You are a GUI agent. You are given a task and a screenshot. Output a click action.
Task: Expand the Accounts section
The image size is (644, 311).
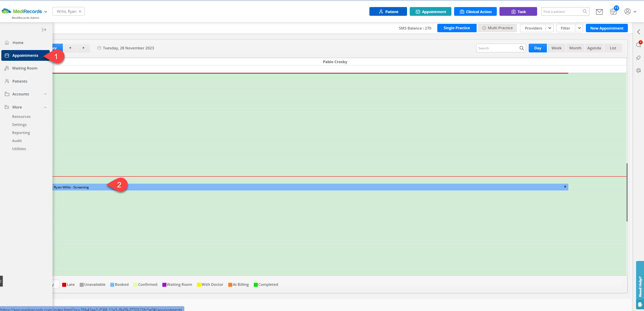(26, 94)
